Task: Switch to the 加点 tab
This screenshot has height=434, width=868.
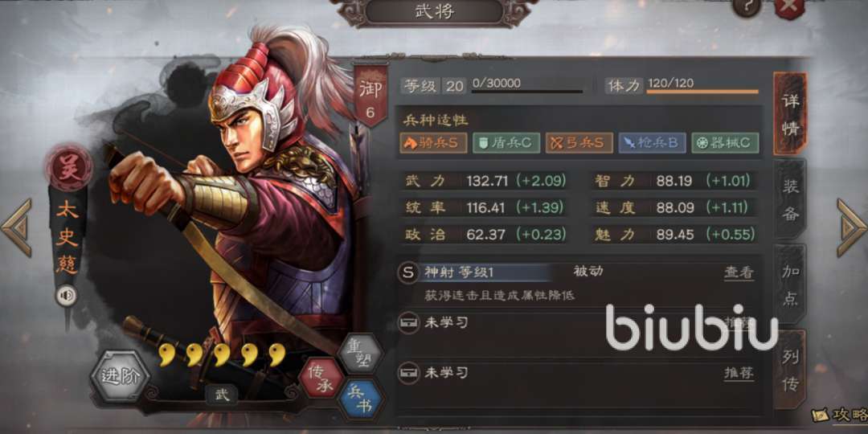Action: point(791,285)
